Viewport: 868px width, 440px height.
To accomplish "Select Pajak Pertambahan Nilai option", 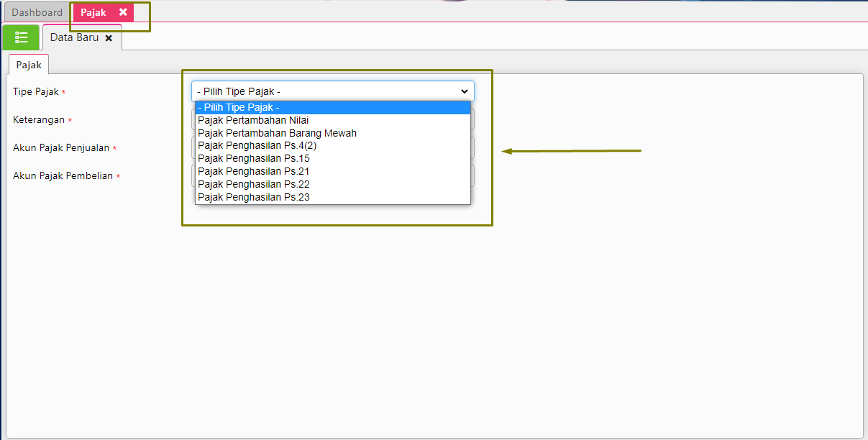I will pyautogui.click(x=253, y=120).
